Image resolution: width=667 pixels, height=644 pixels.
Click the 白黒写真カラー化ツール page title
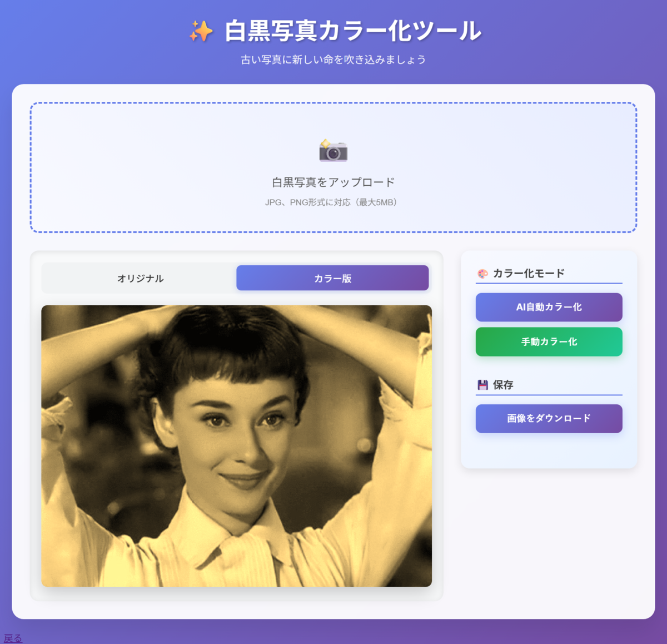(353, 31)
